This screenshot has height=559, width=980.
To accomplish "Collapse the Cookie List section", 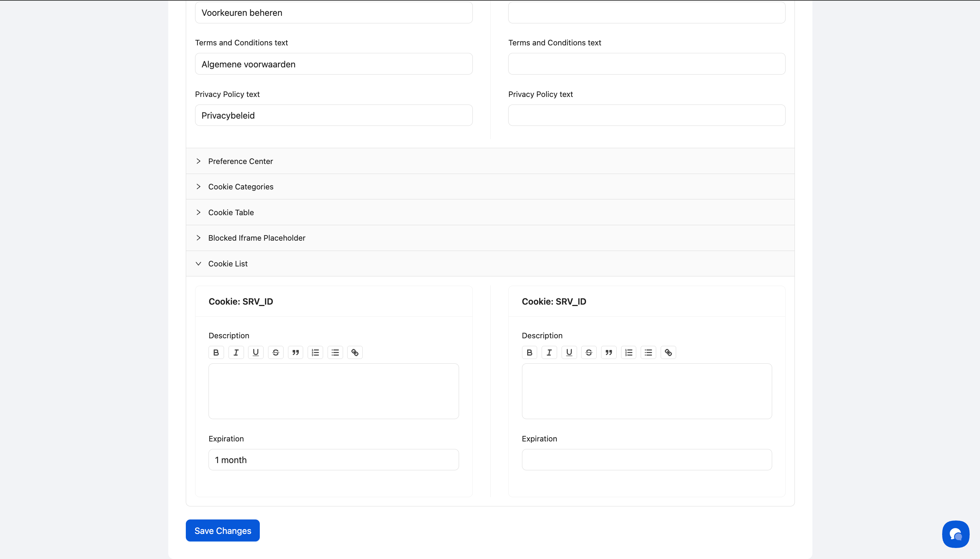I will point(228,264).
